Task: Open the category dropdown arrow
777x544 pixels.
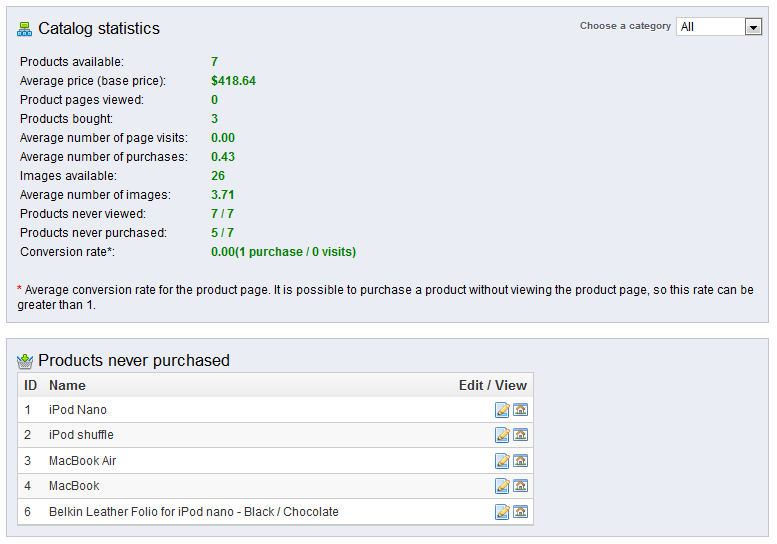Action: pyautogui.click(x=753, y=27)
